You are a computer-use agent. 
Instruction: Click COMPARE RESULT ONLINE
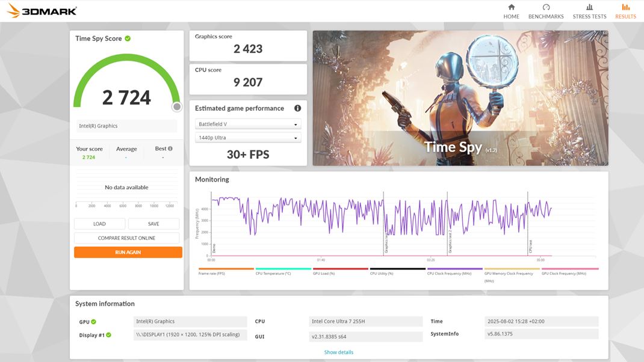126,238
